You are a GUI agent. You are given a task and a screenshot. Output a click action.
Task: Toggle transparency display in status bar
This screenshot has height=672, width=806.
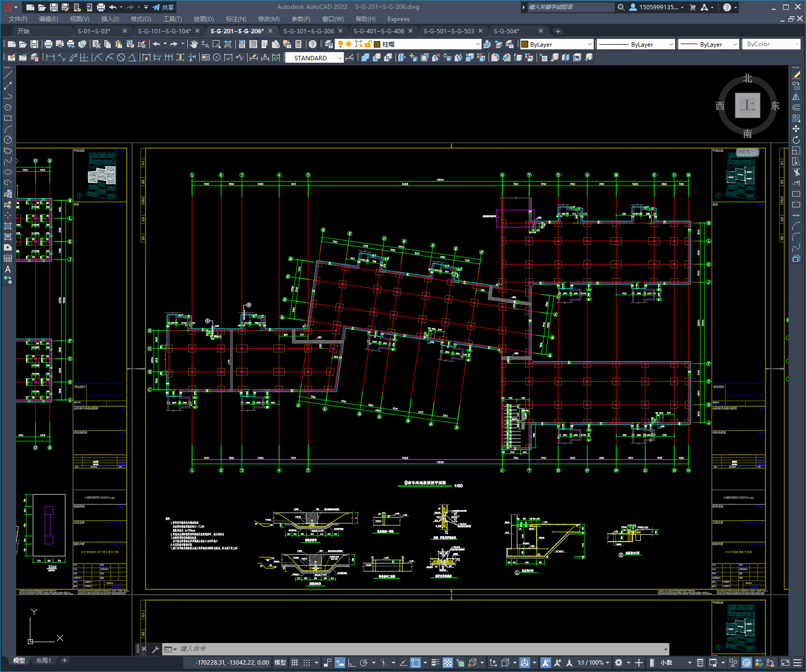448,663
